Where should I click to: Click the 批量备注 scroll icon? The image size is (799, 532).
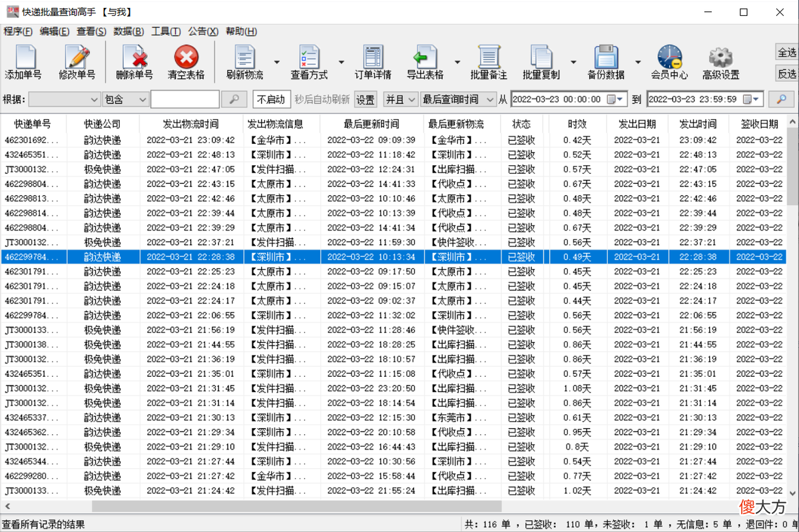(x=489, y=57)
